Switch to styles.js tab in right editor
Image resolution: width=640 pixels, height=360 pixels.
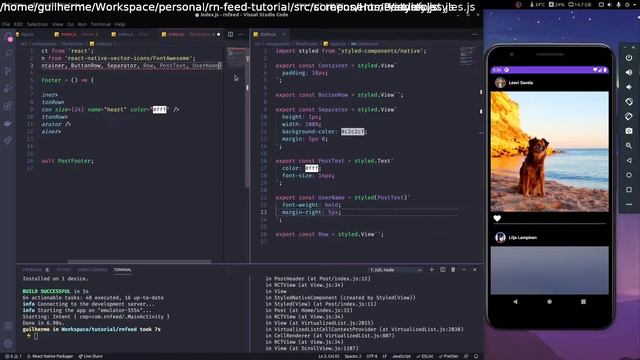click(269, 34)
